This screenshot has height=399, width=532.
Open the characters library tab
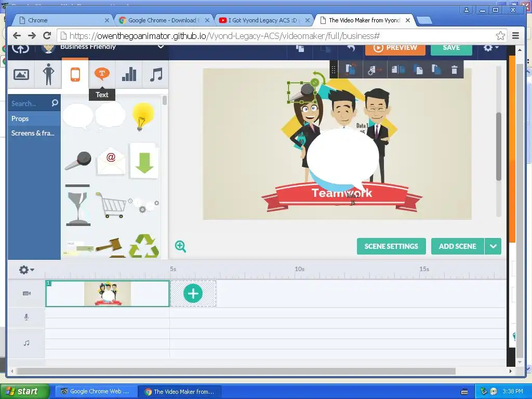tap(48, 74)
